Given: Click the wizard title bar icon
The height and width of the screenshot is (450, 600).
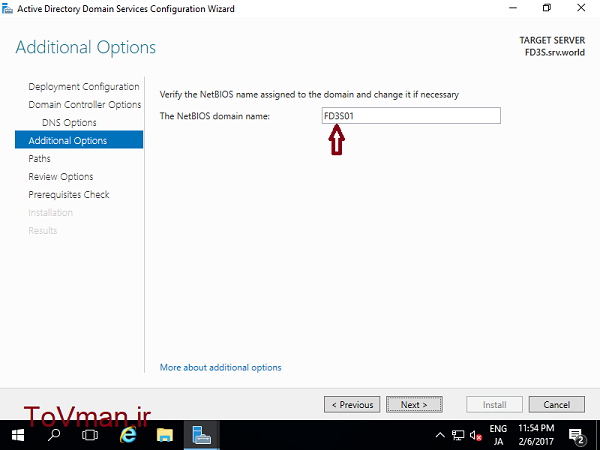Looking at the screenshot, I should 7,8.
